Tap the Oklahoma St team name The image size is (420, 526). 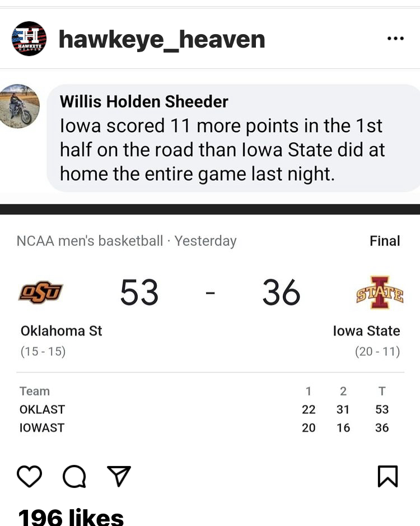click(62, 331)
